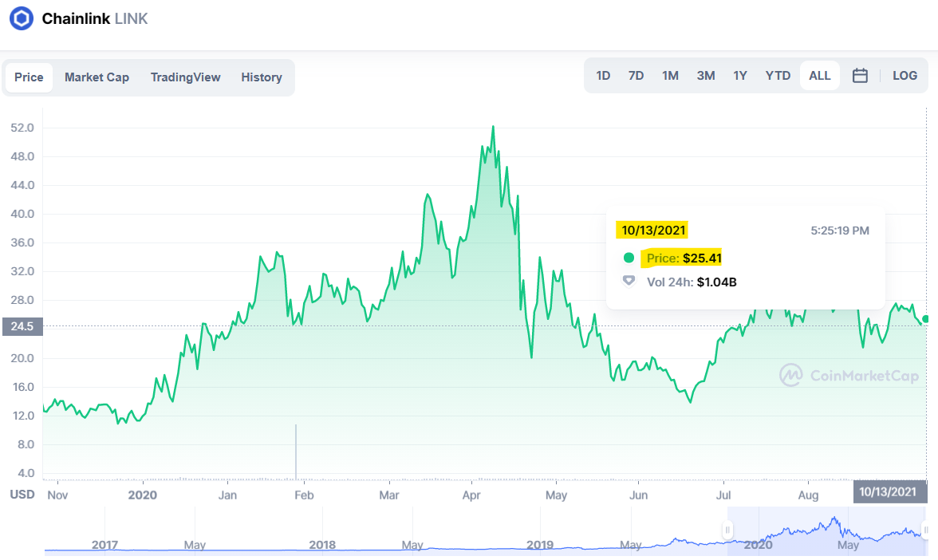Click the USD currency label

[22, 495]
